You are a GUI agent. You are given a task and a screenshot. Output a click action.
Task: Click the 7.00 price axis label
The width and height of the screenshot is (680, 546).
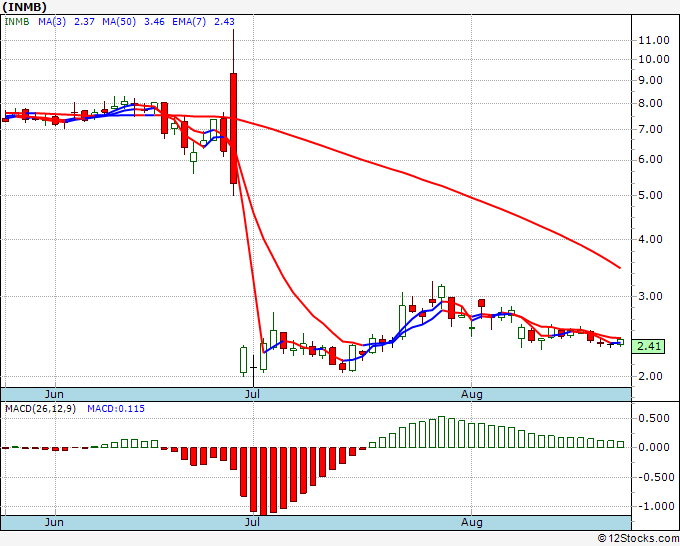pos(650,129)
